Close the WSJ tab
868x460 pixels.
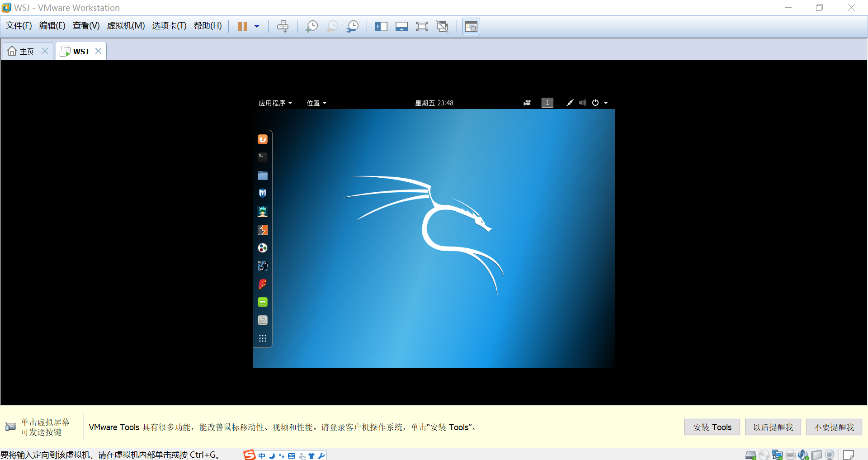click(x=98, y=51)
